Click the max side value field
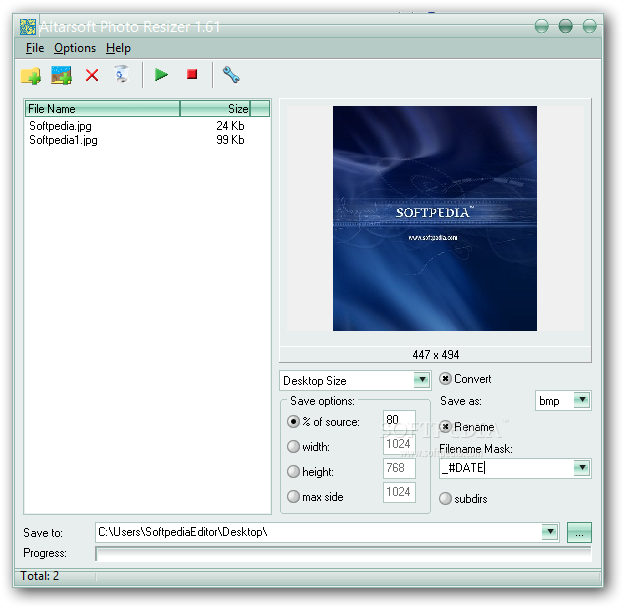624x608 pixels. click(399, 492)
